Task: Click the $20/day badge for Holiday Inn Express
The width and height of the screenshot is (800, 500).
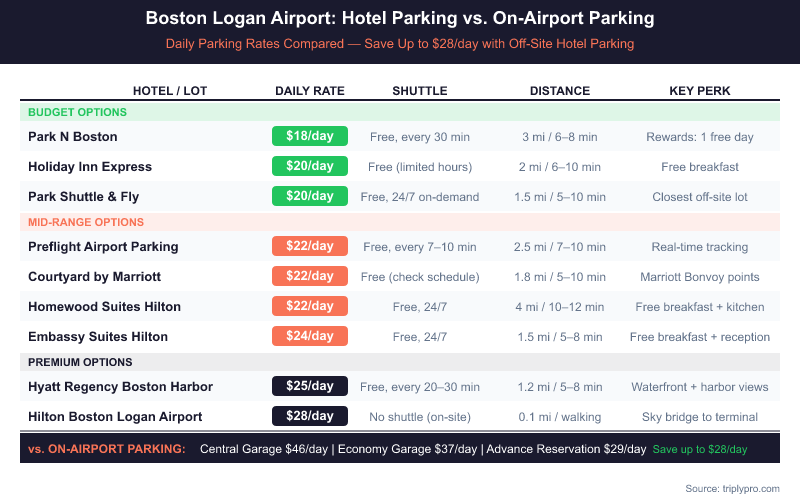Action: coord(310,166)
